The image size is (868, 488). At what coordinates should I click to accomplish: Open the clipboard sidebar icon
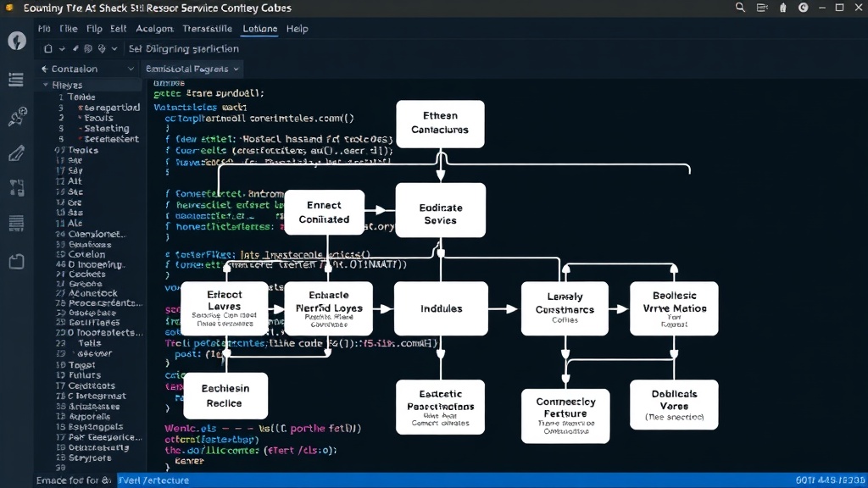point(17,261)
